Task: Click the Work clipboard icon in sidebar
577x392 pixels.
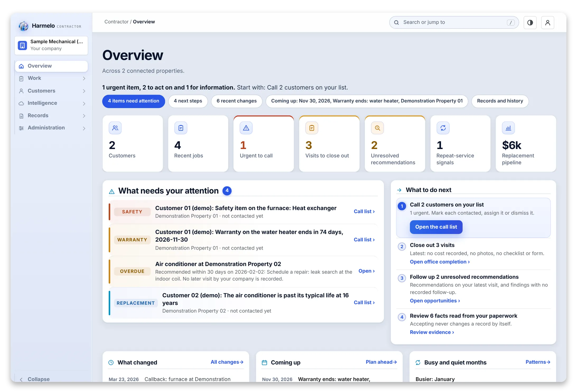Action: [21, 78]
